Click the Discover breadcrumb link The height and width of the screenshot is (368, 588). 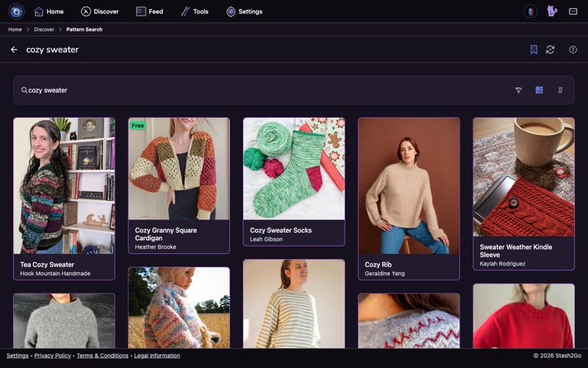[44, 29]
